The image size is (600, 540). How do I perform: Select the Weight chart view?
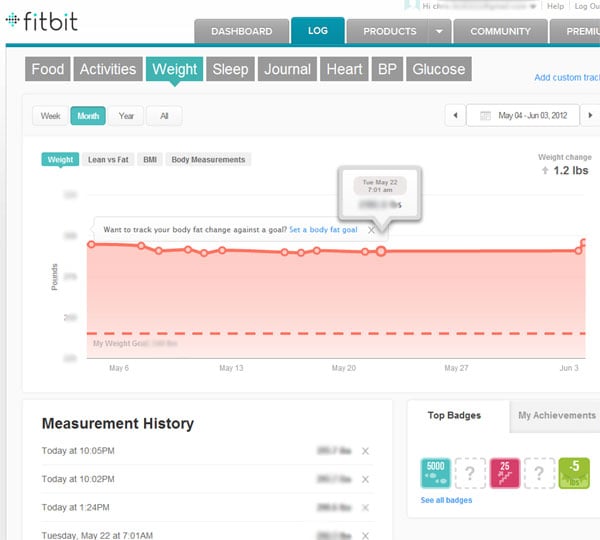coord(60,160)
